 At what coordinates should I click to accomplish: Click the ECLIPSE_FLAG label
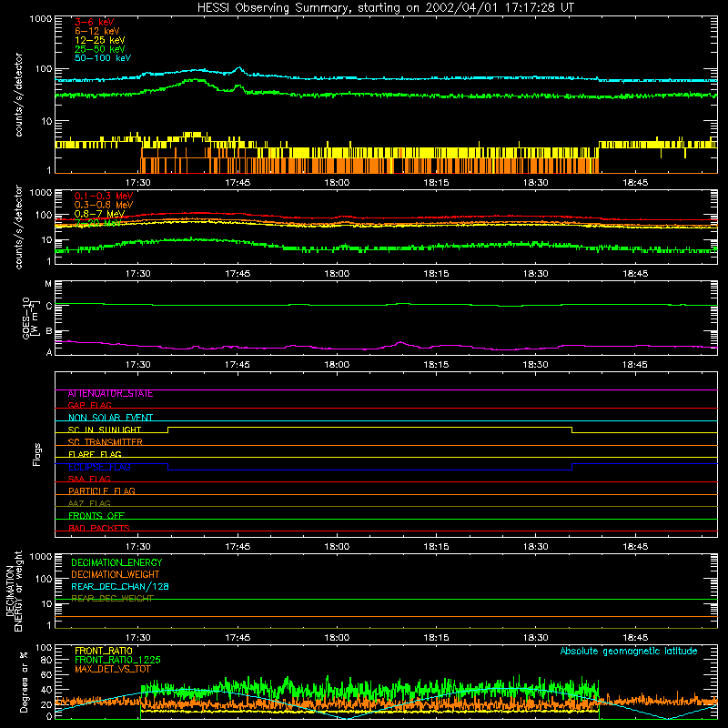coord(99,467)
